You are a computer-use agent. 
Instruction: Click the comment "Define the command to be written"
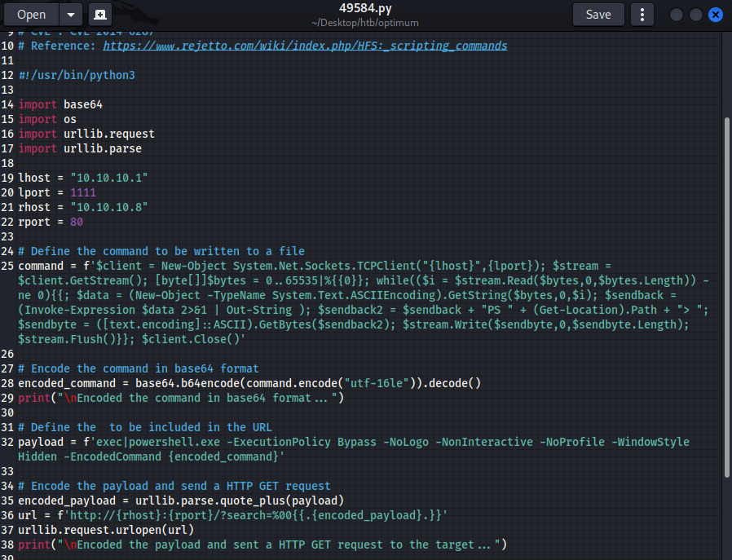161,251
